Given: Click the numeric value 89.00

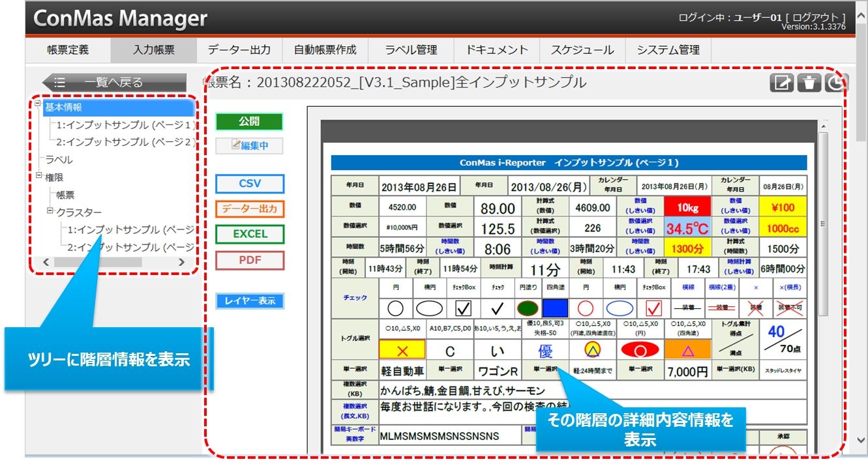Looking at the screenshot, I should coord(498,208).
